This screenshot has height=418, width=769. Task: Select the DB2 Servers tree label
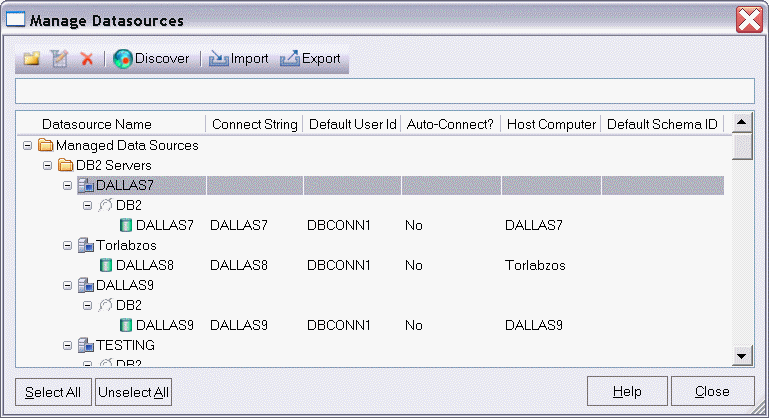pyautogui.click(x=114, y=165)
